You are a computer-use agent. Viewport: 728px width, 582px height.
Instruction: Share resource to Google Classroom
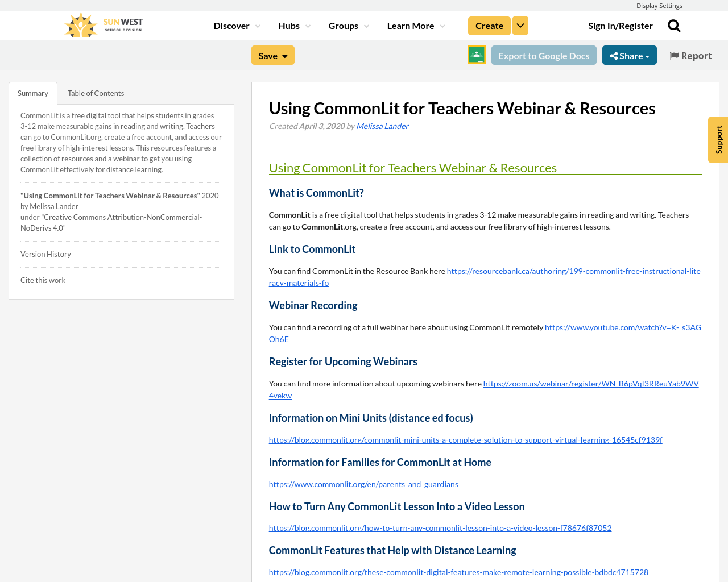[475, 55]
